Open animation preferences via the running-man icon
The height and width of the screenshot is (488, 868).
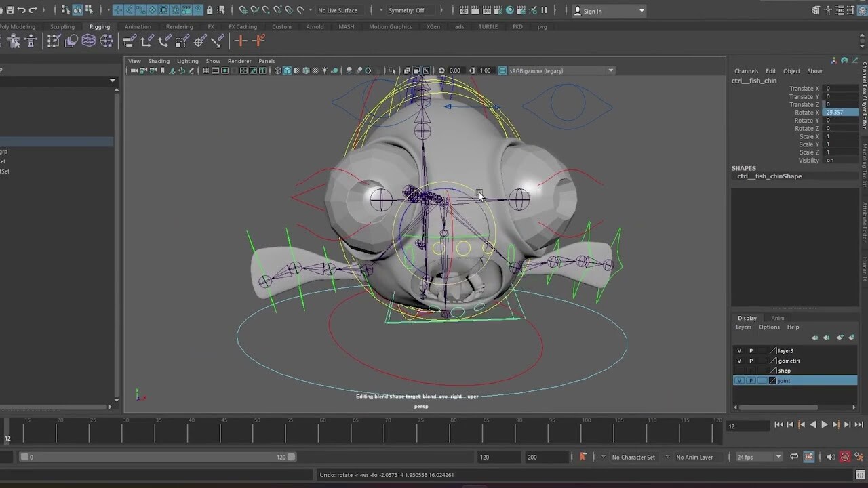860,456
